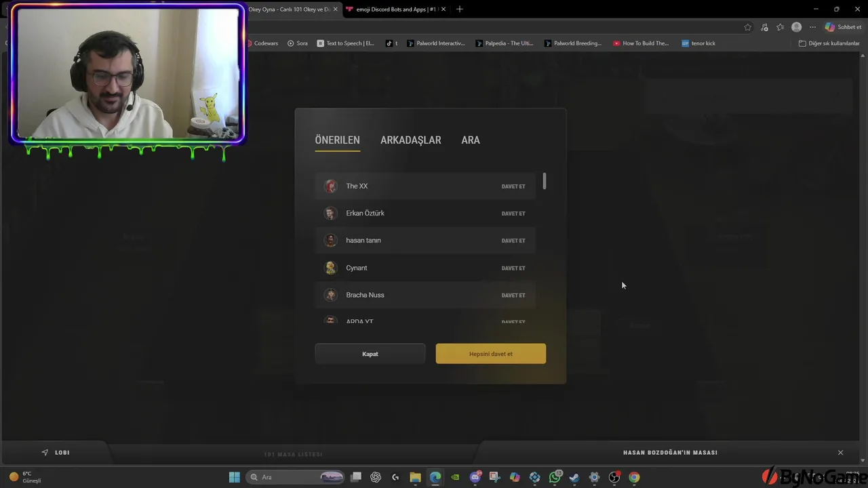Switch to the ÖNERİLEN tab
Image resolution: width=868 pixels, height=488 pixels.
(337, 140)
